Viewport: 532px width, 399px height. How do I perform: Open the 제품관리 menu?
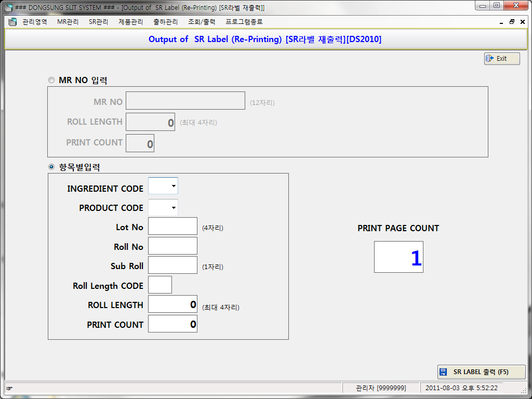pyautogui.click(x=130, y=22)
